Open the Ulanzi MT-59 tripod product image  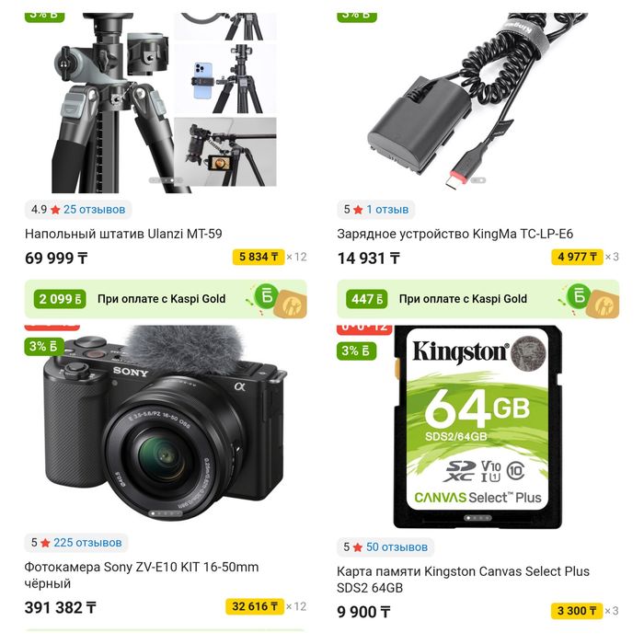[x=165, y=103]
